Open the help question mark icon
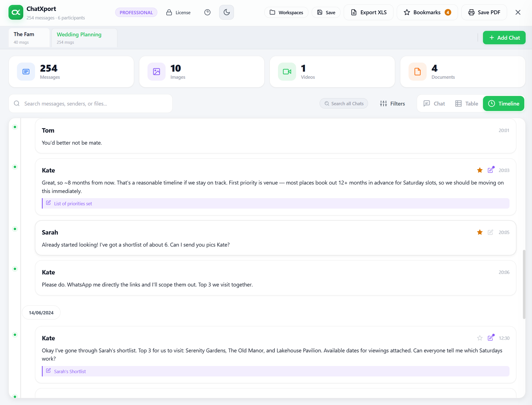Screen dimensions: 532x405 tap(207, 12)
